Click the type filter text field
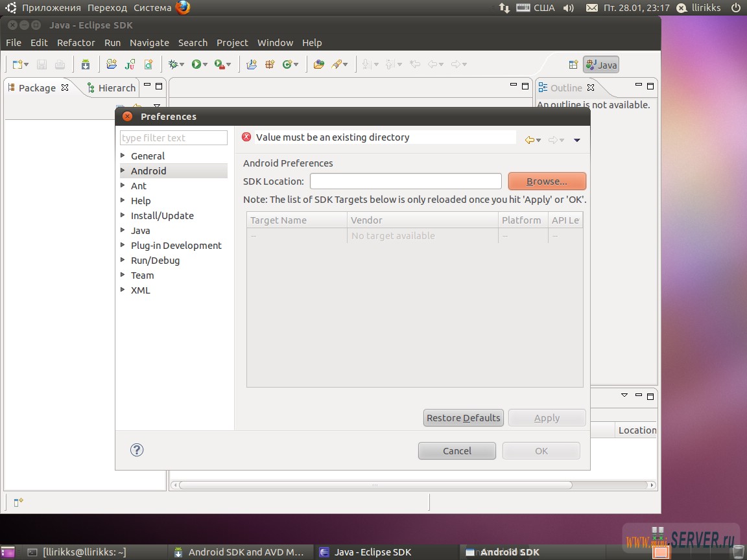Viewport: 747px width, 560px height. point(173,137)
